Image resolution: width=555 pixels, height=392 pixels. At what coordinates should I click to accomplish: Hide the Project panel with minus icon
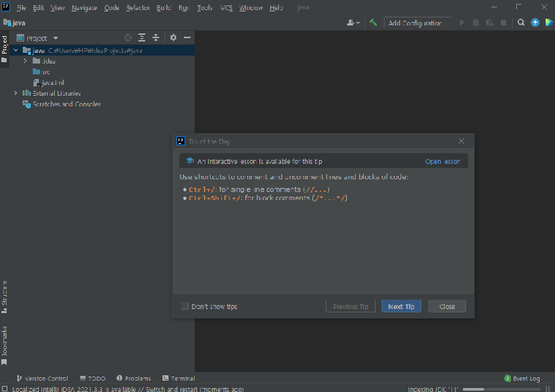point(187,37)
